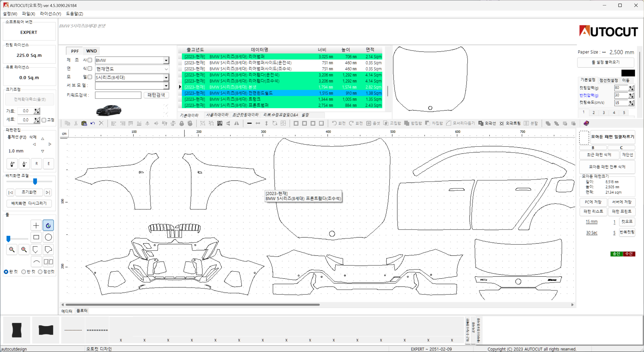
Task: Click the copy icon in the toolbar
Action: (67, 123)
